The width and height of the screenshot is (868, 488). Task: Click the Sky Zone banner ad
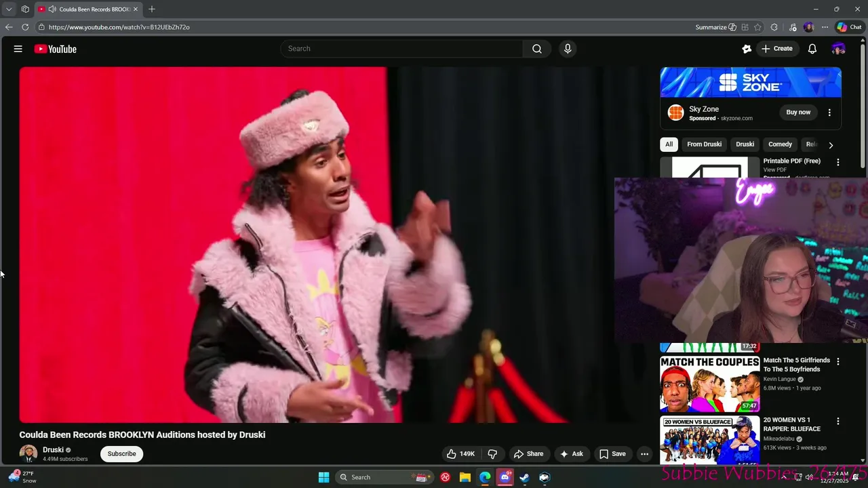coord(751,83)
